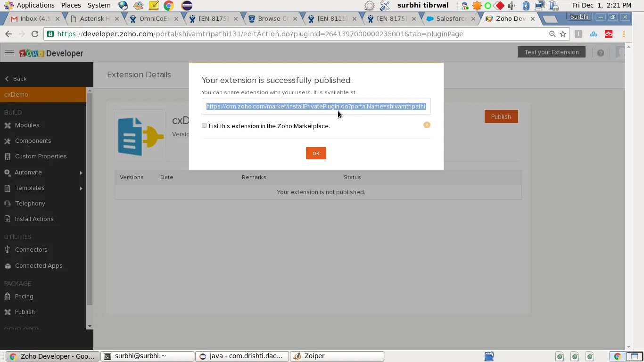Click the extension install URL field
This screenshot has height=362, width=644.
(x=316, y=107)
